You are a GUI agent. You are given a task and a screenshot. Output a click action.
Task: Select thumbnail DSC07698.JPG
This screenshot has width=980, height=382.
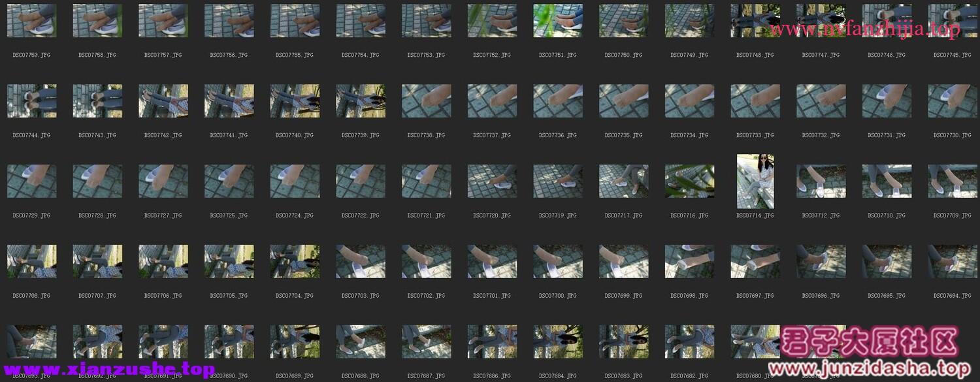click(689, 261)
